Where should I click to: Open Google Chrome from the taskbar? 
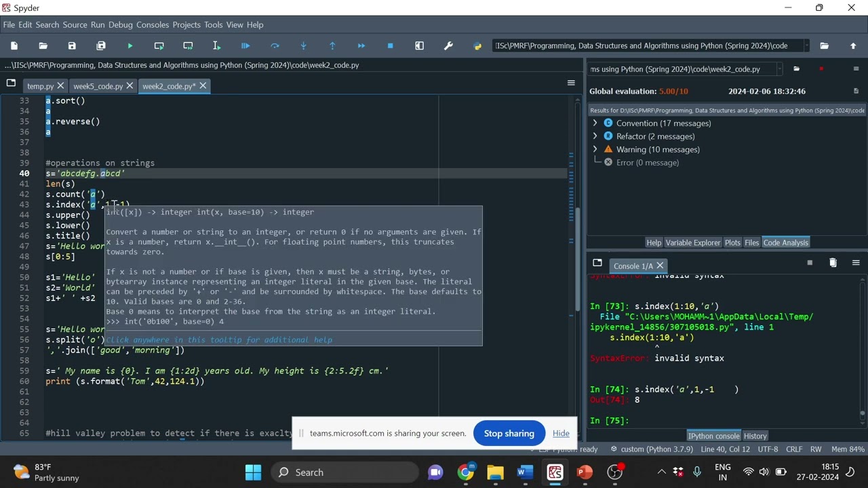(x=465, y=472)
